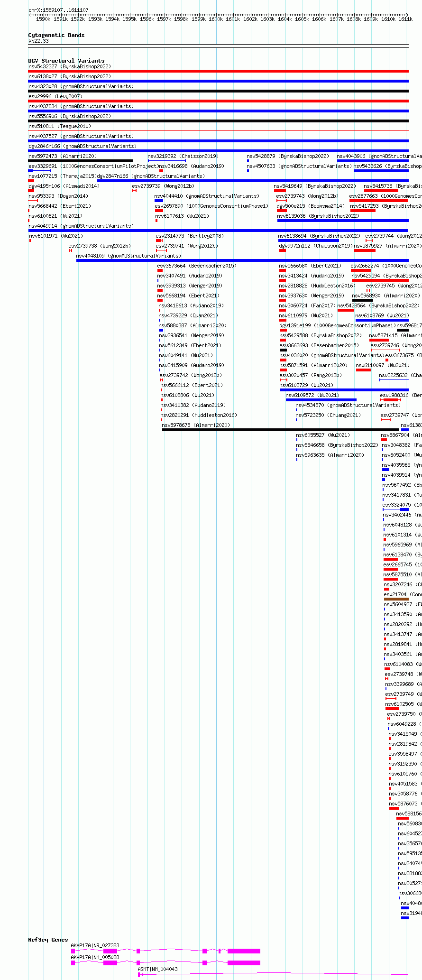Click esv3020457 (Pang2013b) label
This screenshot has height=980, width=422.
pyautogui.click(x=311, y=375)
